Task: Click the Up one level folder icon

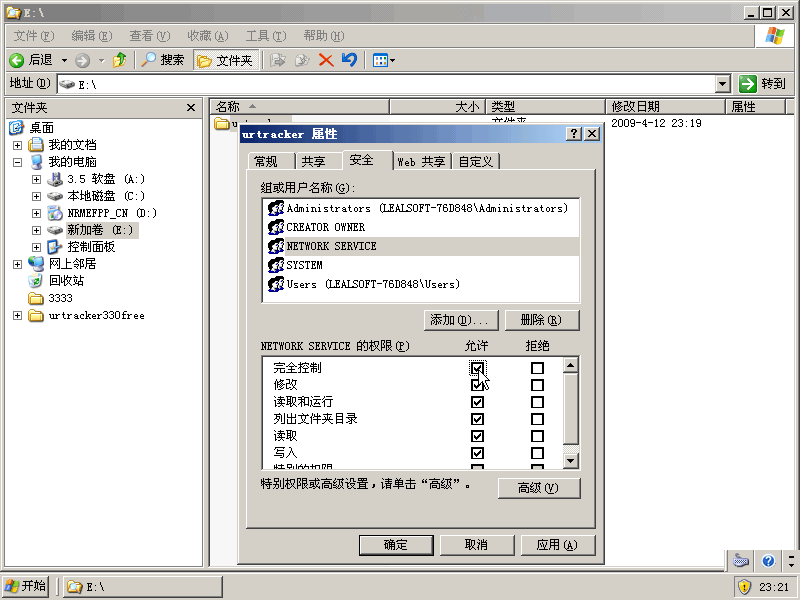Action: (x=120, y=60)
